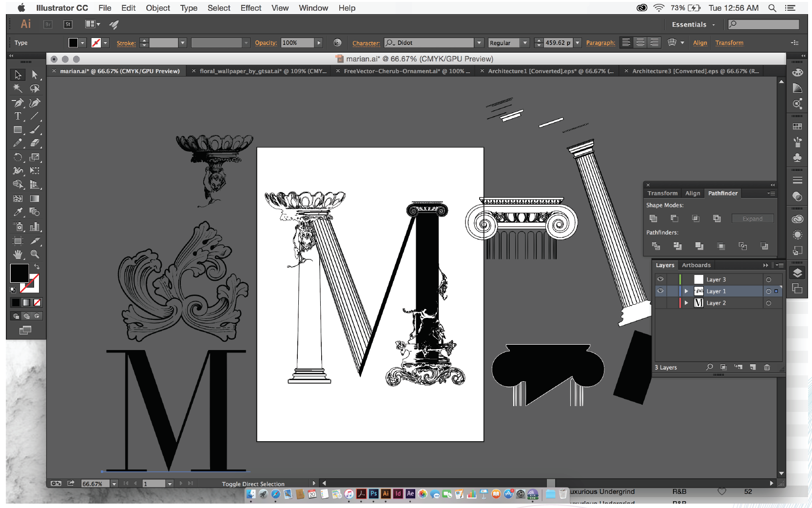
Task: Click fill color swatch in control bar
Action: point(73,43)
